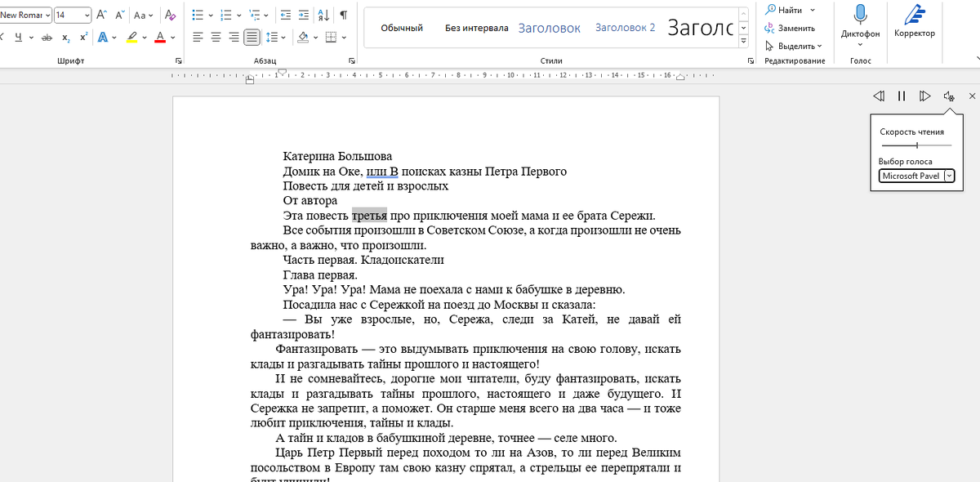The height and width of the screenshot is (482, 980).
Task: Apply the red font color
Action: 160,37
